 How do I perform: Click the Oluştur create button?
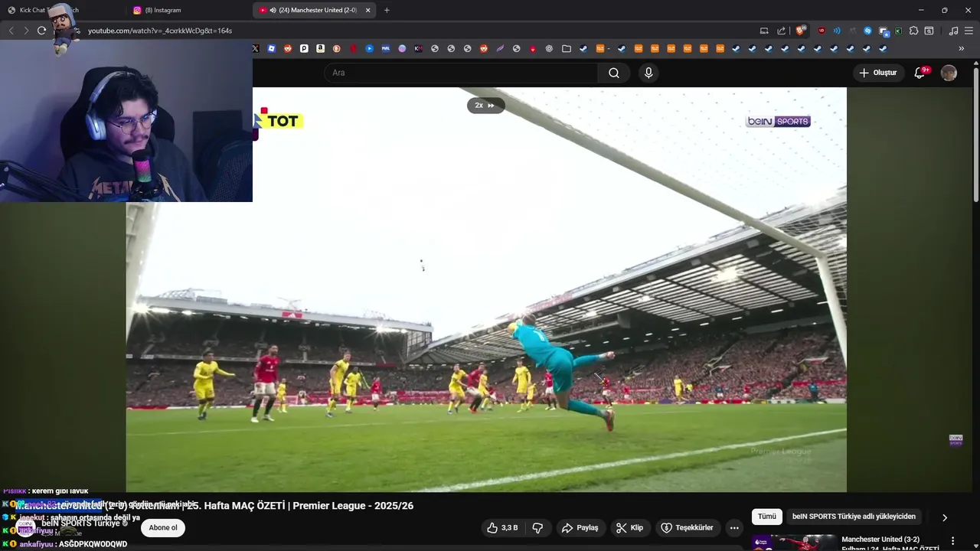[x=879, y=73]
